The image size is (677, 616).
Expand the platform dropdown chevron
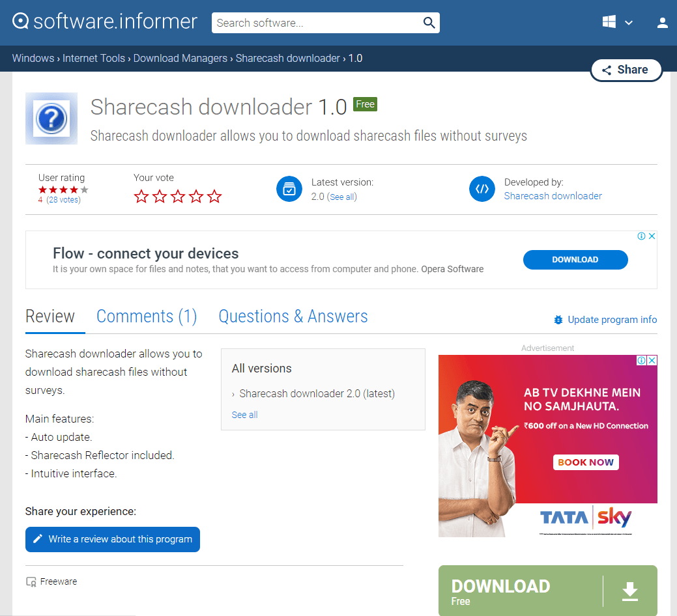[x=629, y=23]
